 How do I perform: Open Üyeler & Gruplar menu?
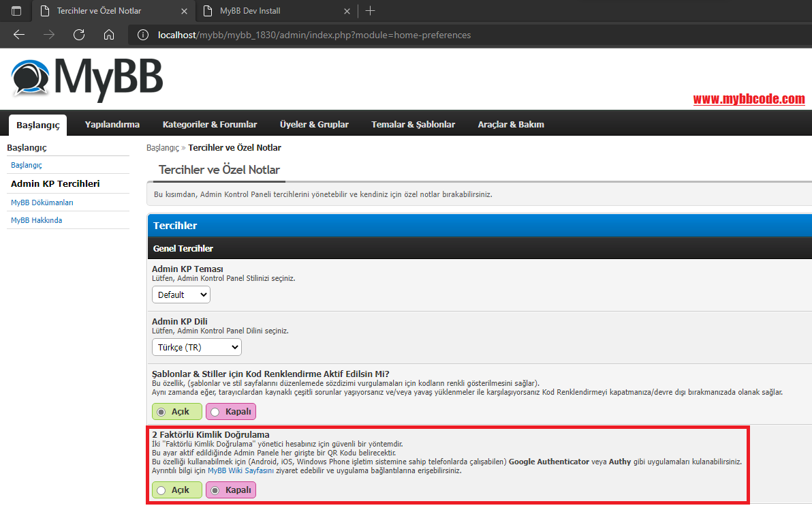[314, 124]
